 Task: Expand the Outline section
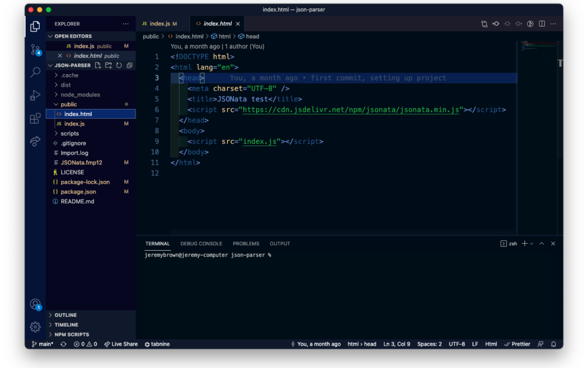(x=91, y=315)
